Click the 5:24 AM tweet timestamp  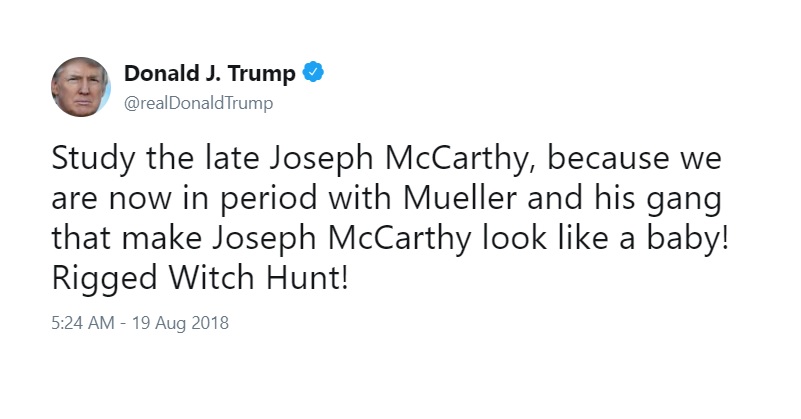[x=83, y=323]
